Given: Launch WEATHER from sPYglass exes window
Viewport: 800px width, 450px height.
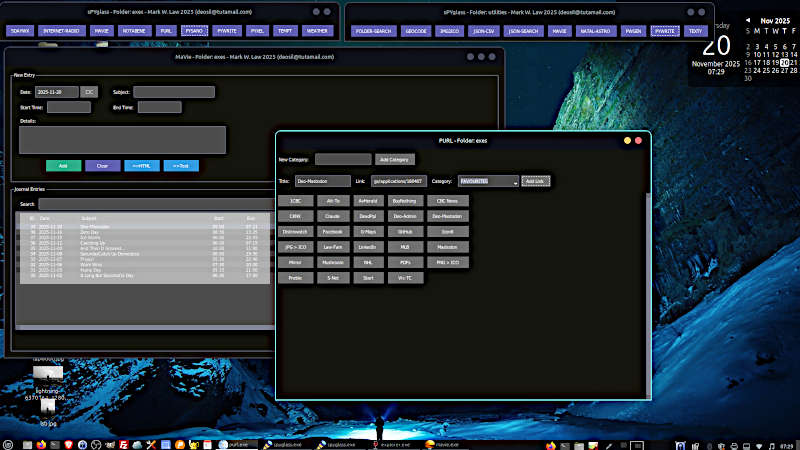Looking at the screenshot, I should tap(317, 31).
